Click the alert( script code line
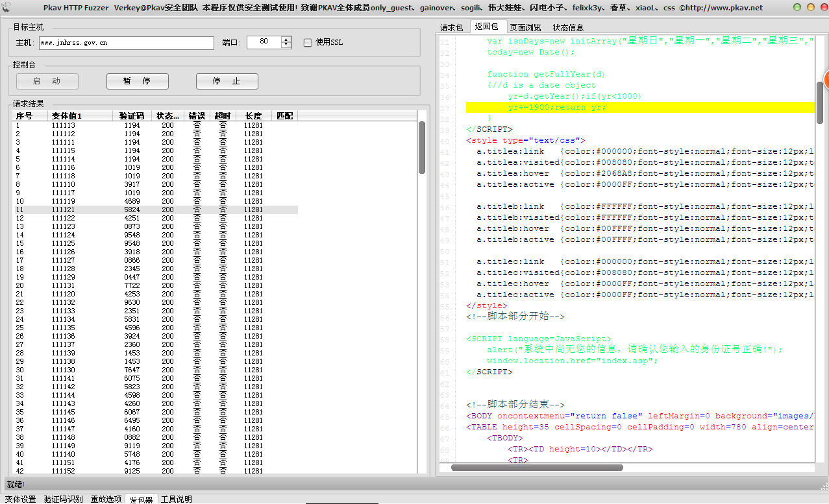829x504 pixels. [x=635, y=350]
